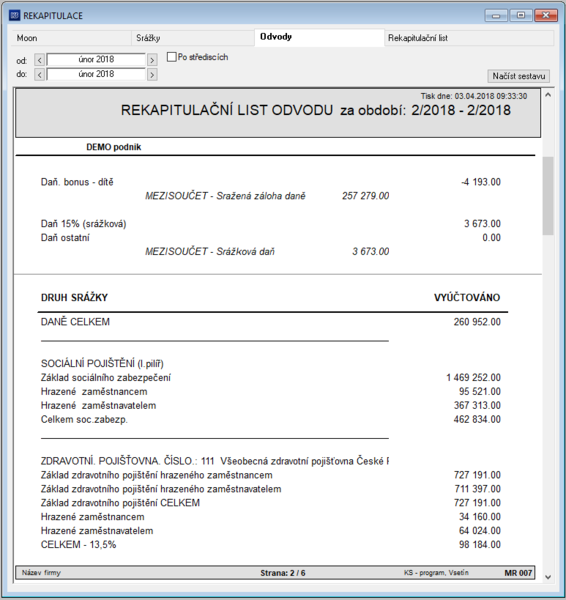566x600 pixels.
Task: Click the value 64 024.00
Action: 480,531
